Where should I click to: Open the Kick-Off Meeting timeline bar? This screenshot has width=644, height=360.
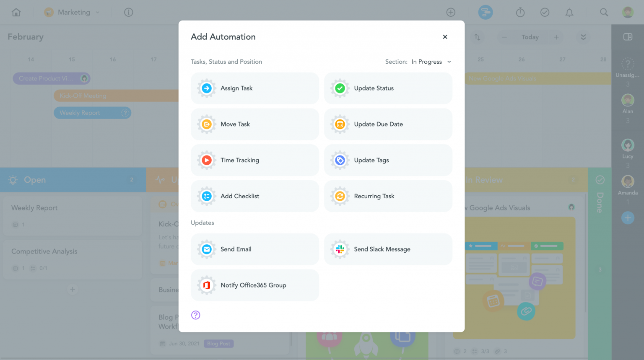(117, 96)
